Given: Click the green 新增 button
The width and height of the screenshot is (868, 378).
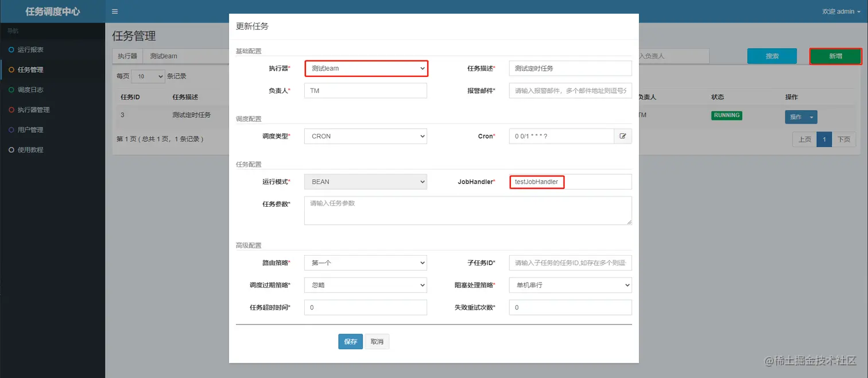Looking at the screenshot, I should tap(836, 56).
